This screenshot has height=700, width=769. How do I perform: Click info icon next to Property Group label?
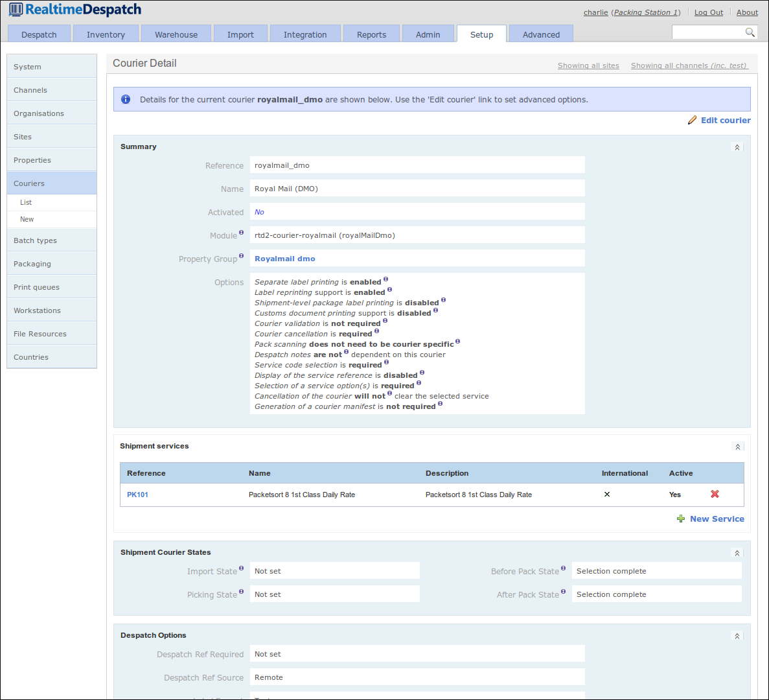241,256
